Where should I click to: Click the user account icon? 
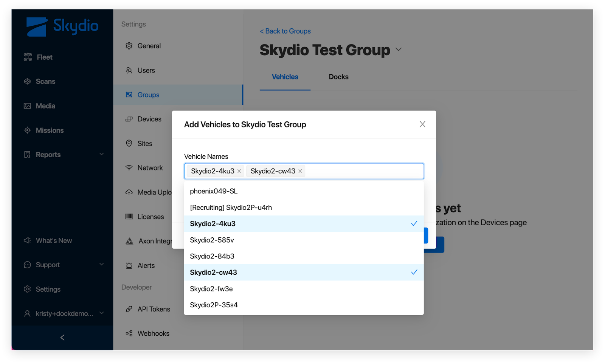pos(27,313)
